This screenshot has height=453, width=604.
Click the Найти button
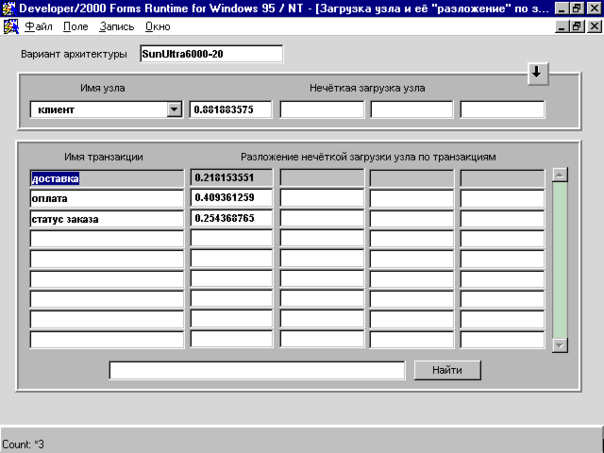[x=447, y=370]
